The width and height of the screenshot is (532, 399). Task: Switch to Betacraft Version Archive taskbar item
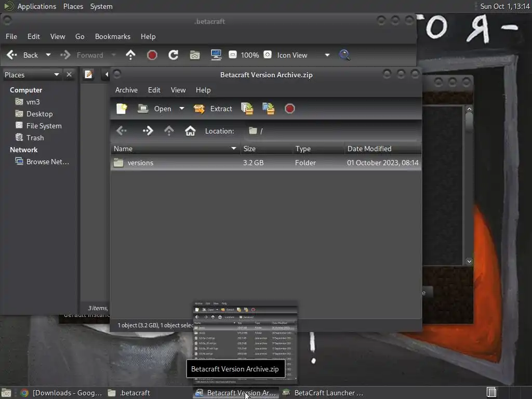236,393
